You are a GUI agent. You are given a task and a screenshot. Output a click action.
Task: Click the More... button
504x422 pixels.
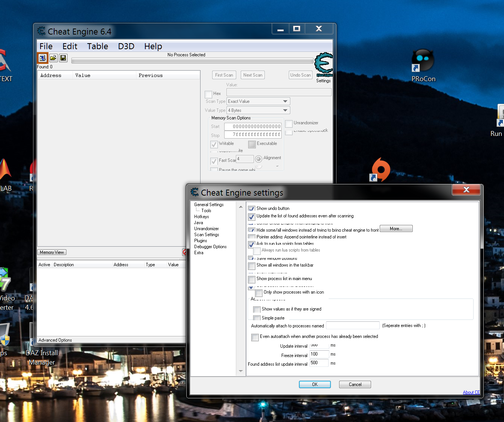tap(396, 229)
